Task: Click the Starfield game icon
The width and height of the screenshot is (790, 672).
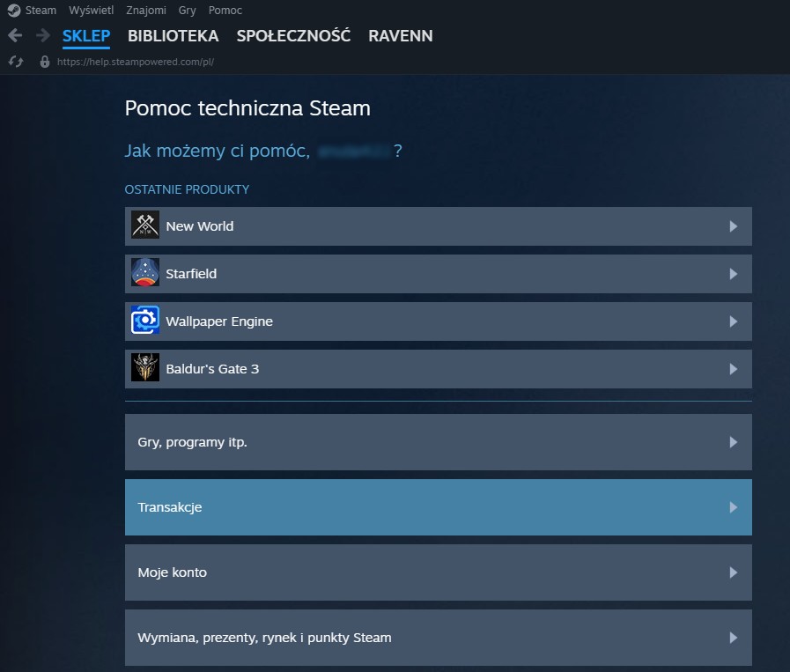Action: tap(145, 272)
